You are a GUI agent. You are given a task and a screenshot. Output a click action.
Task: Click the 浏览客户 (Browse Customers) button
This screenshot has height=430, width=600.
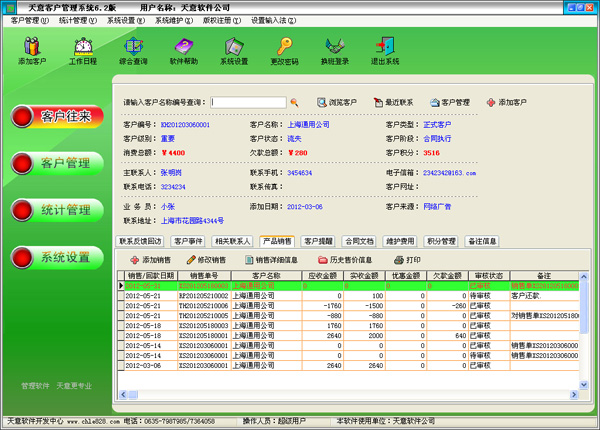pos(337,102)
